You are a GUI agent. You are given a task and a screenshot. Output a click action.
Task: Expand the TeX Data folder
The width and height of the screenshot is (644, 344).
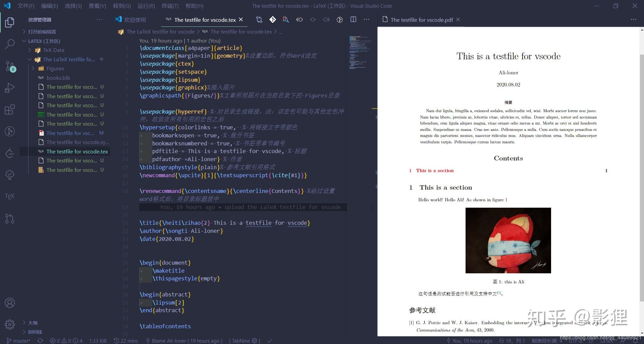[x=53, y=50]
